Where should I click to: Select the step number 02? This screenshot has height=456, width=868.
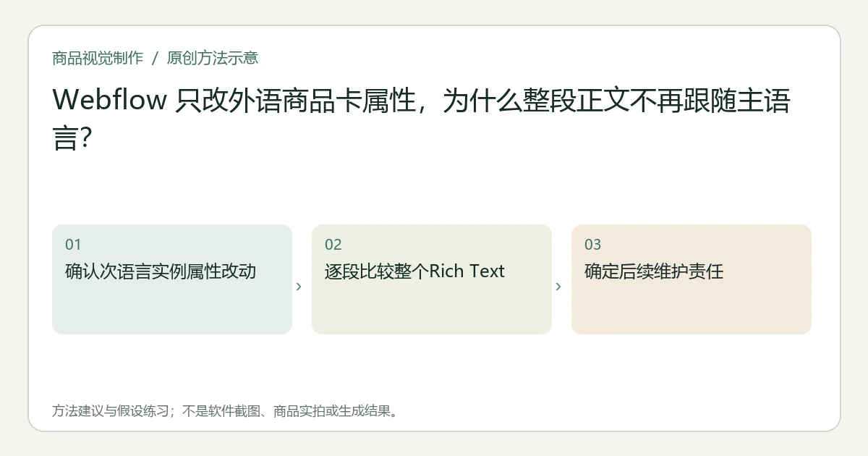[x=333, y=245]
